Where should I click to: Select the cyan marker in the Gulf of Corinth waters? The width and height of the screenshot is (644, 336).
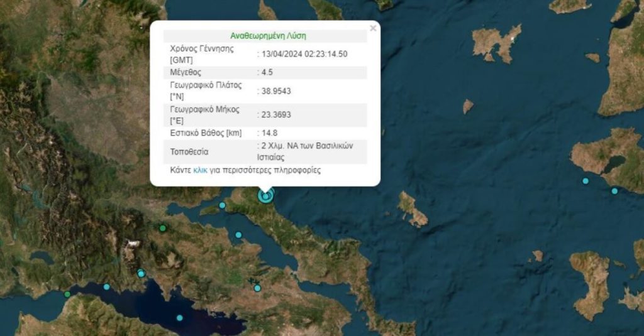click(179, 318)
